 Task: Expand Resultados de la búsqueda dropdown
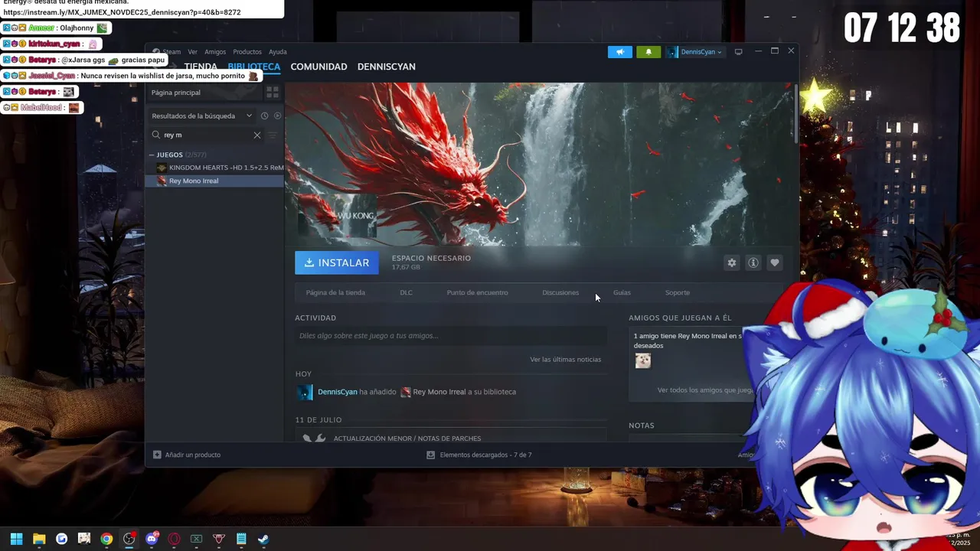[202, 116]
